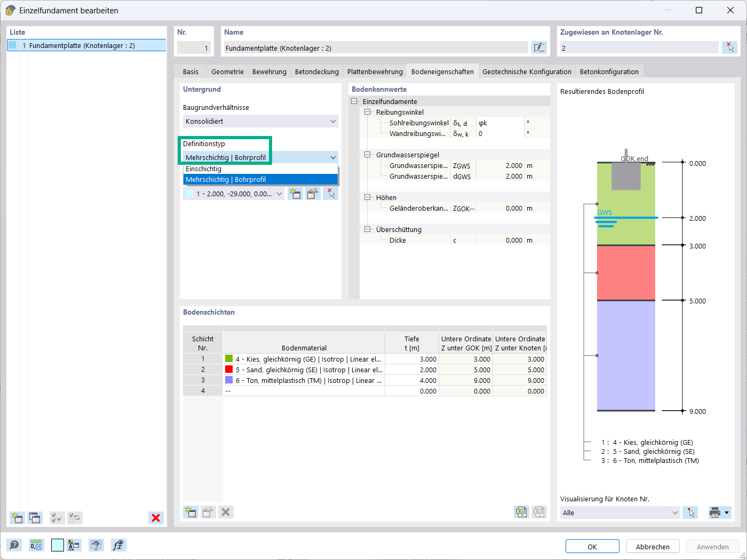
Task: Click the select all checkmarks icon under Liste
Action: (57, 518)
